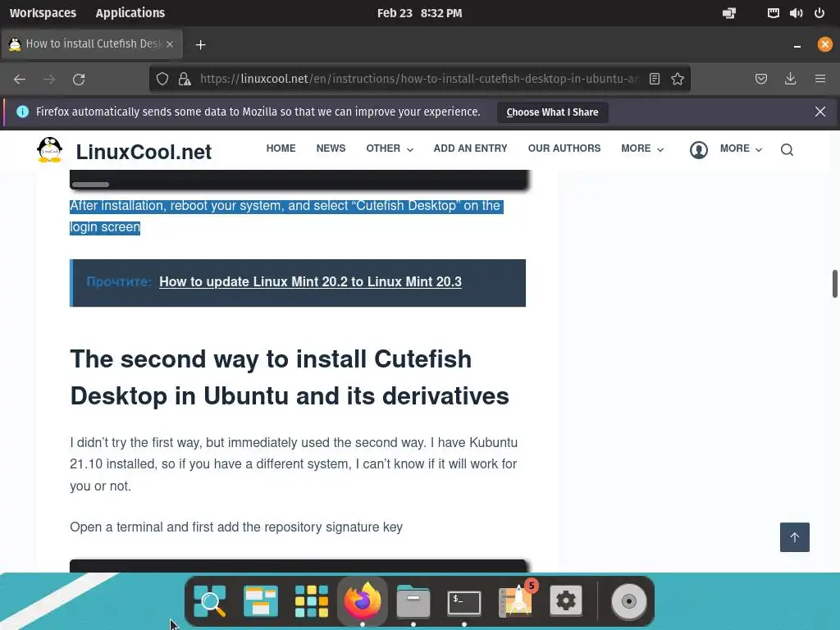The image size is (840, 630).
Task: Open the Workspaces menu
Action: (43, 13)
